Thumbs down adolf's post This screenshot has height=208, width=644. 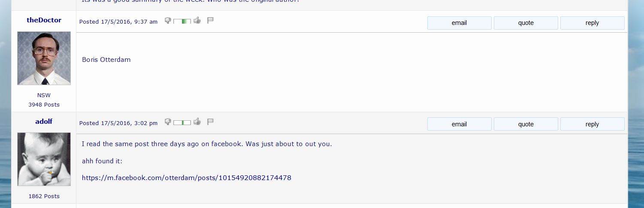tap(168, 122)
